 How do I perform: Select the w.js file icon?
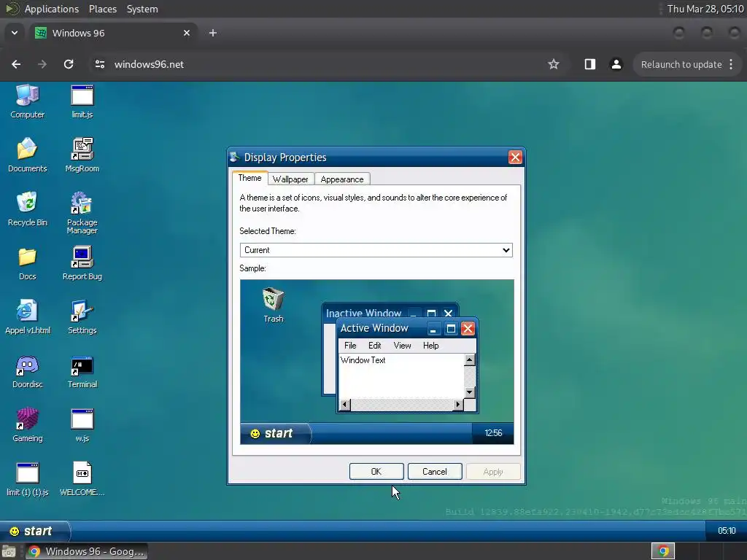coord(82,425)
